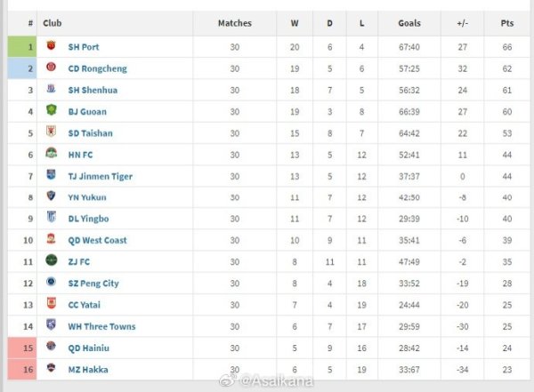Click the WH Three Towns crest icon
The image size is (534, 392).
pos(51,326)
